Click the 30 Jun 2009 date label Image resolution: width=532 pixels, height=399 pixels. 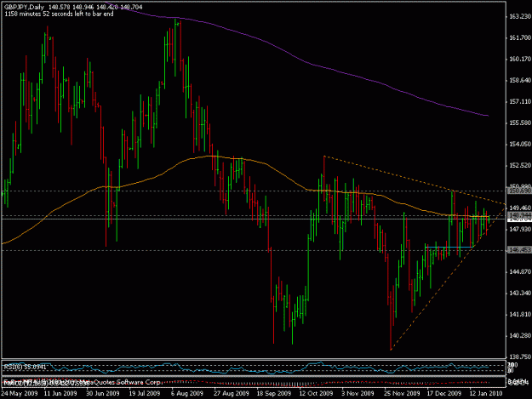[103, 394]
